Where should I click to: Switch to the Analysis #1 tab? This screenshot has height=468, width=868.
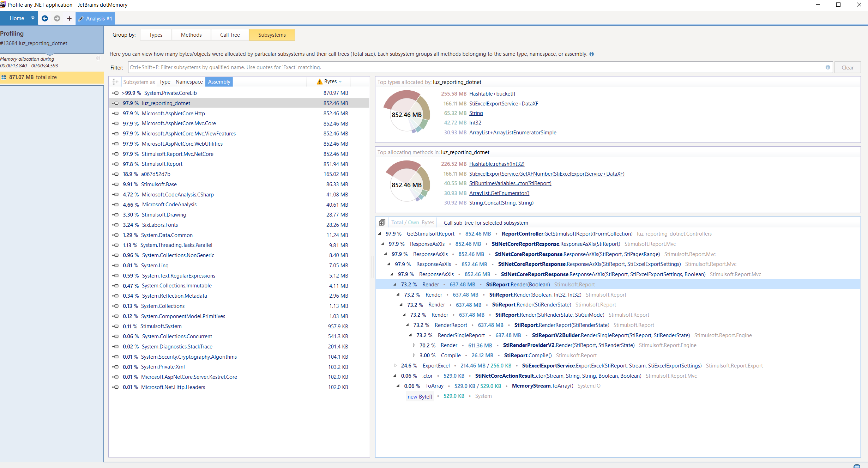pyautogui.click(x=95, y=18)
